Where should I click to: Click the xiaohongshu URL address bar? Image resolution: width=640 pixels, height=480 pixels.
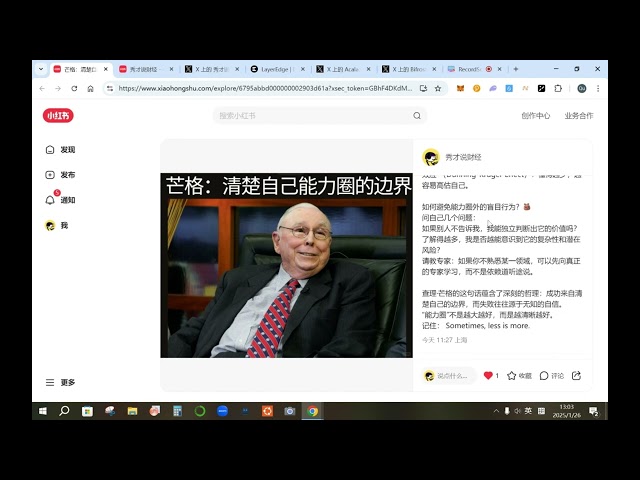[265, 89]
